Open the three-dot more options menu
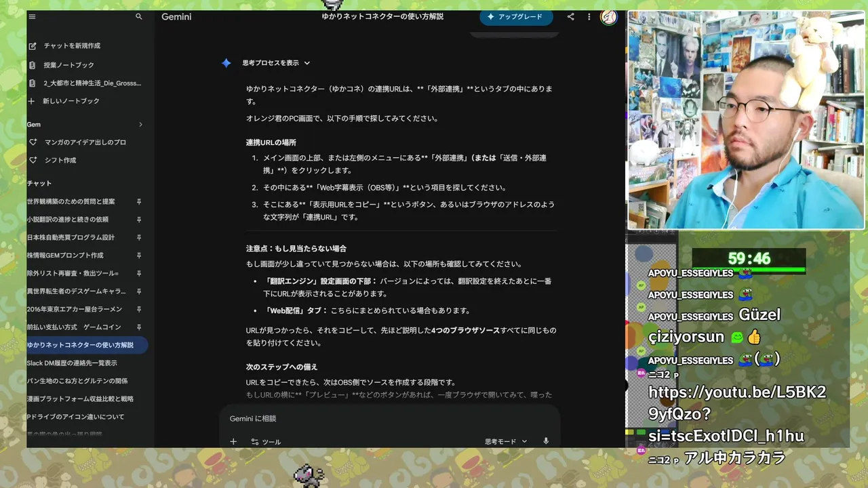 tap(589, 17)
